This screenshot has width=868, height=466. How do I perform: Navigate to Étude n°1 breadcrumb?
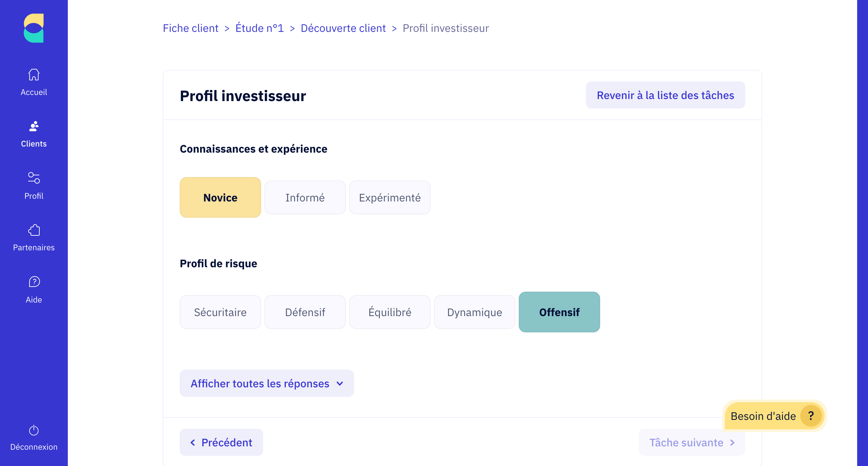coord(259,28)
